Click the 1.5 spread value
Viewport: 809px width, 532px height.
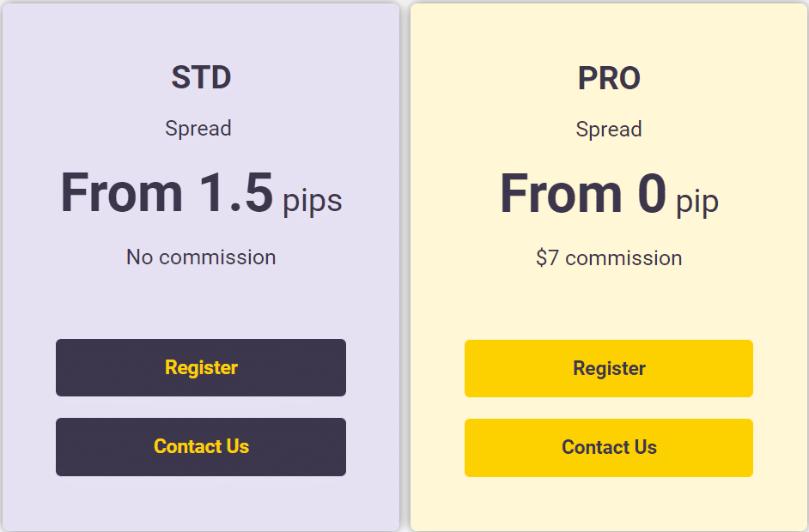click(236, 193)
